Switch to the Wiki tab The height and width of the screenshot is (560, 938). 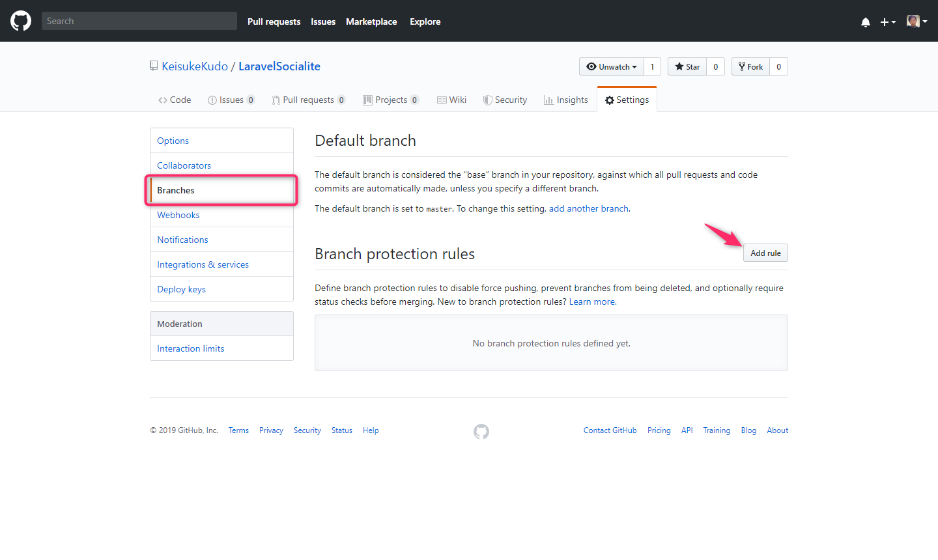pos(451,100)
